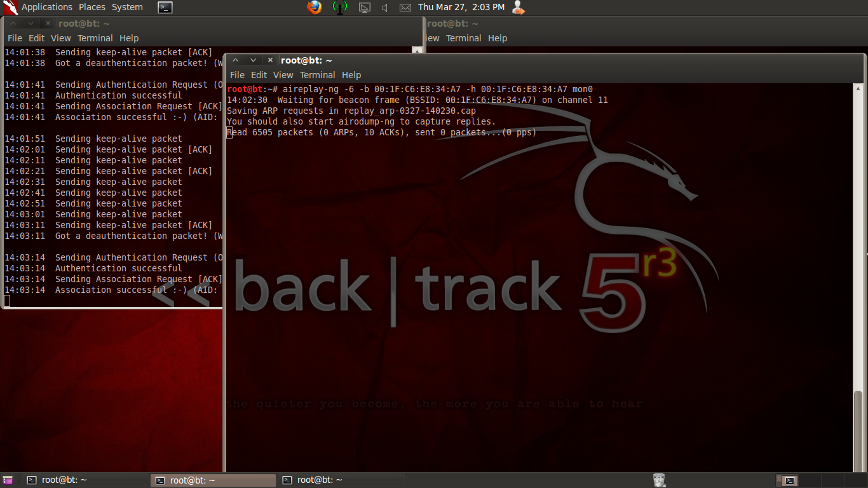Screen dimensions: 868x488
Task: Click the '14:02:31 Sending keep-alive packet' line
Action: click(x=93, y=182)
